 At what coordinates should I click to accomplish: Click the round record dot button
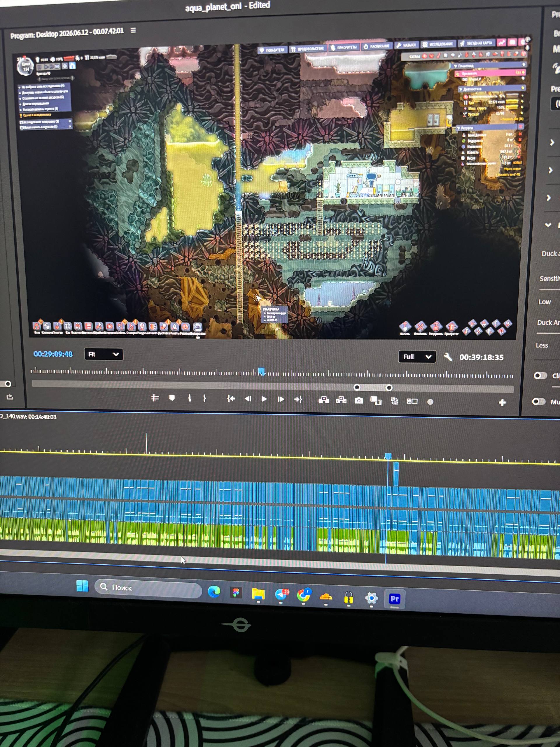pos(430,402)
